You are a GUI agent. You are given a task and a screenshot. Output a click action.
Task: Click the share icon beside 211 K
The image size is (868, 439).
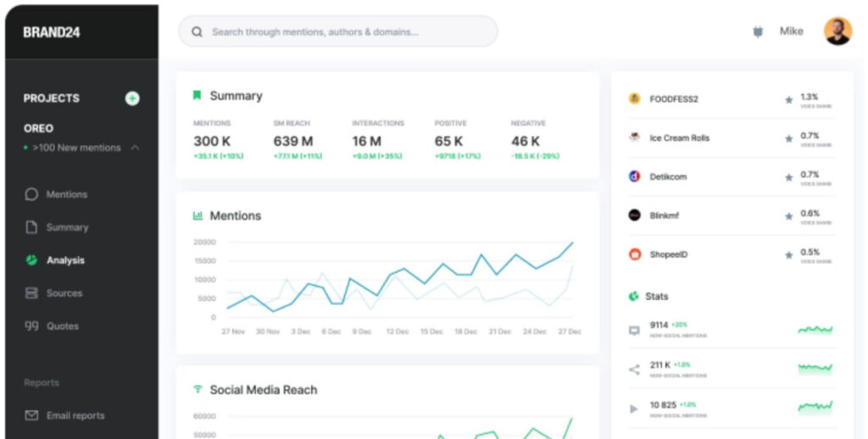pos(634,370)
